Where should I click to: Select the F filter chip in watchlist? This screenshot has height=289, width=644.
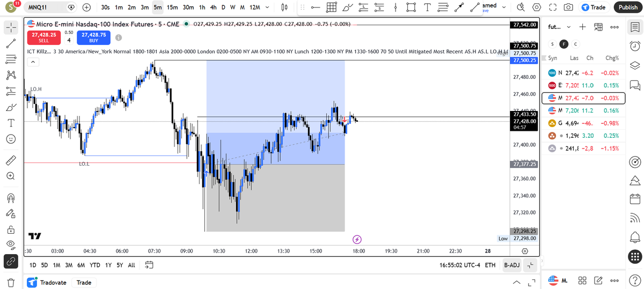[x=564, y=44]
